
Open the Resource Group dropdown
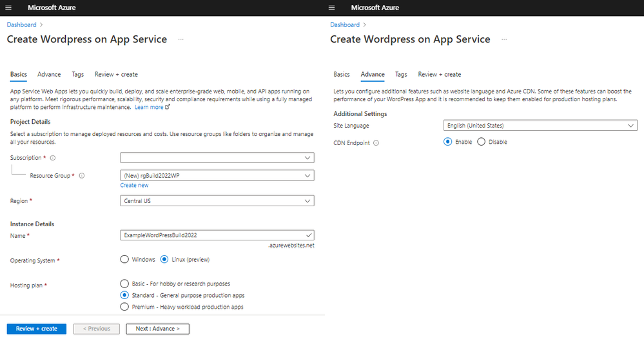click(217, 176)
